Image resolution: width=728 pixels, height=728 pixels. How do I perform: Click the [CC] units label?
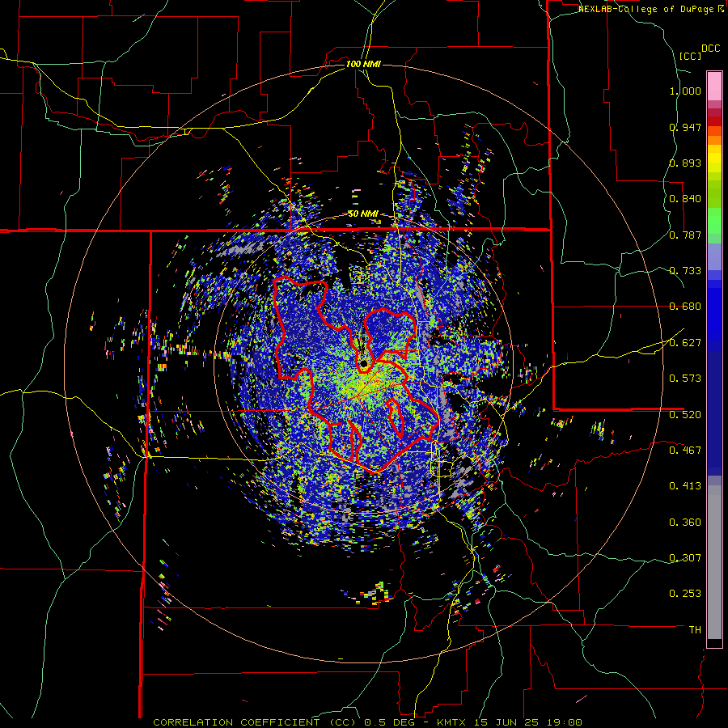click(x=690, y=56)
